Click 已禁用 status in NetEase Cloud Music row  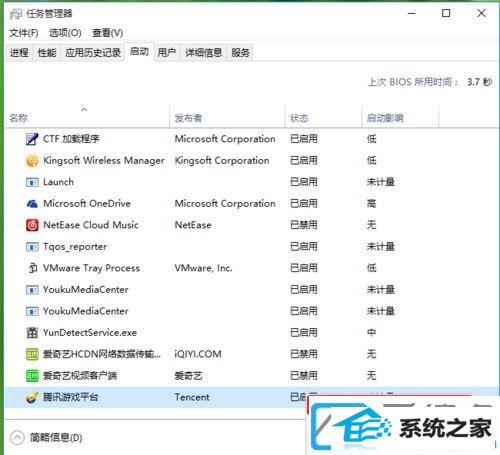(304, 225)
